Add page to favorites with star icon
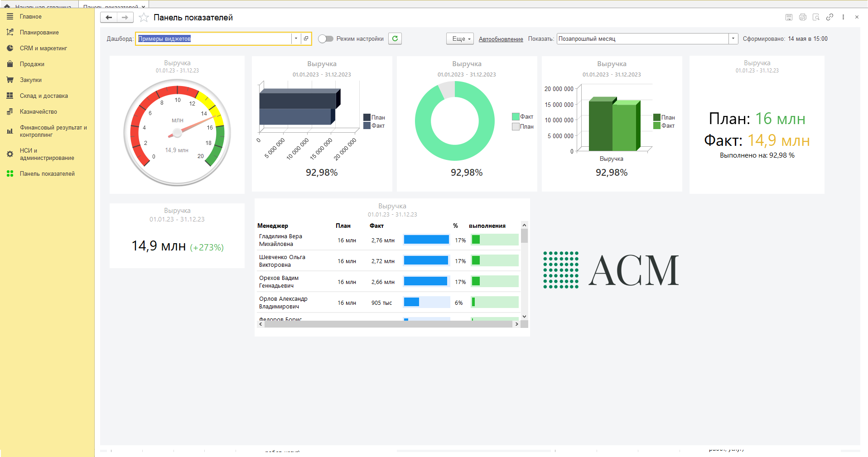Image resolution: width=868 pixels, height=457 pixels. 144,18
